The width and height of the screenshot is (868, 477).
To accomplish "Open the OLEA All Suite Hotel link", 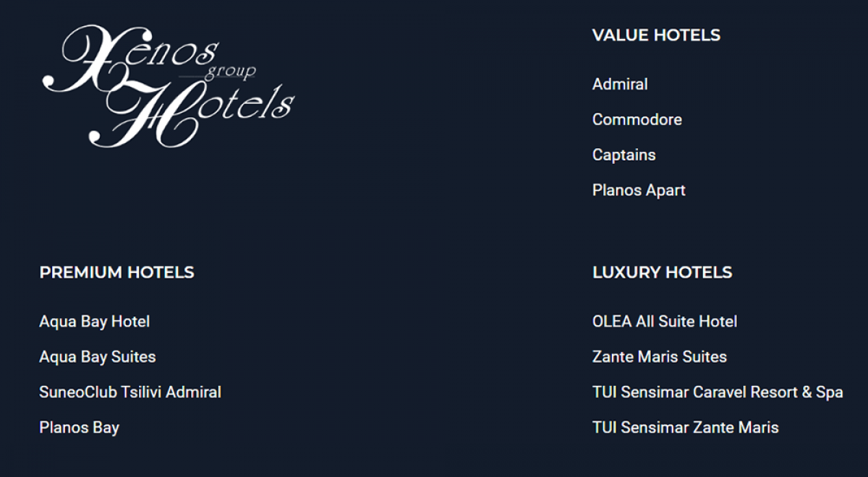I will (x=665, y=322).
